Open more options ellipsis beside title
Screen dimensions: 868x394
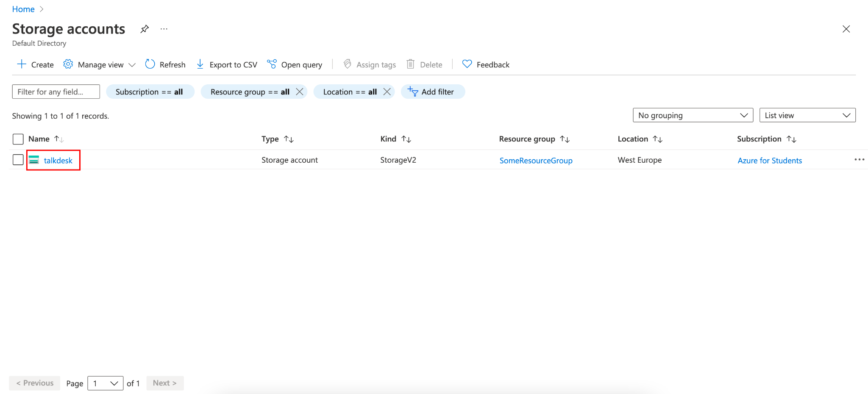164,29
